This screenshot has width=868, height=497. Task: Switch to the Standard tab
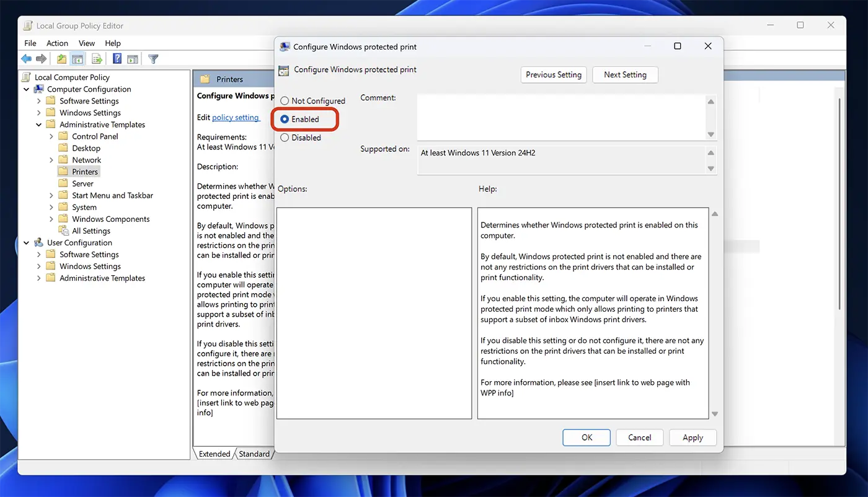(254, 454)
